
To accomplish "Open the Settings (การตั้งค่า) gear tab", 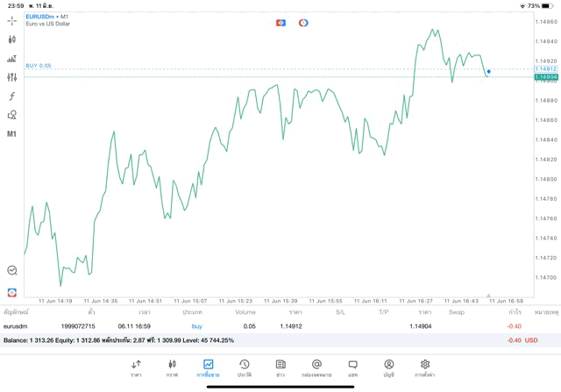I will (x=425, y=367).
